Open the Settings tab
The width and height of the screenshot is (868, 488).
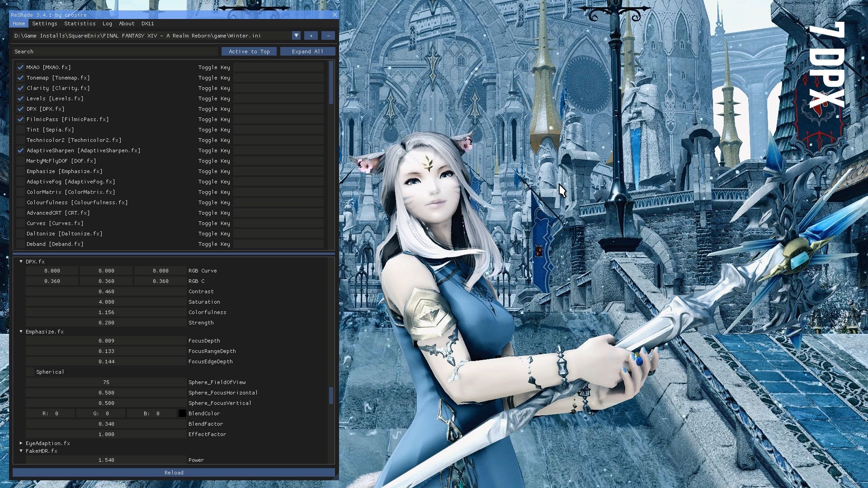point(44,23)
